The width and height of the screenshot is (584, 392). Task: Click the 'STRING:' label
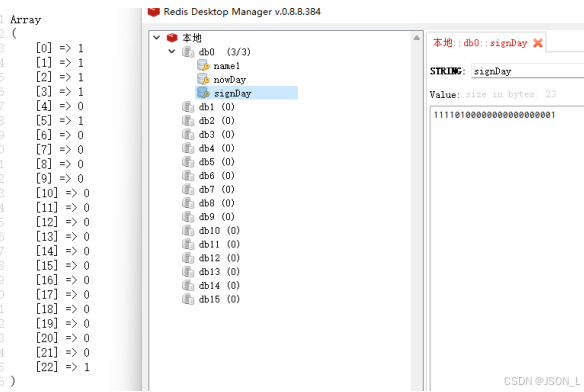tap(448, 71)
